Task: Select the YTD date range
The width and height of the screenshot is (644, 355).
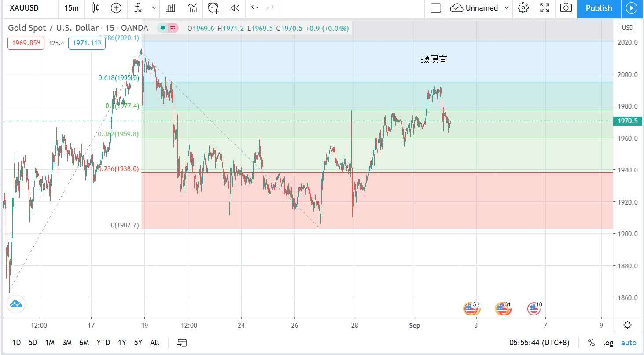Action: (103, 343)
